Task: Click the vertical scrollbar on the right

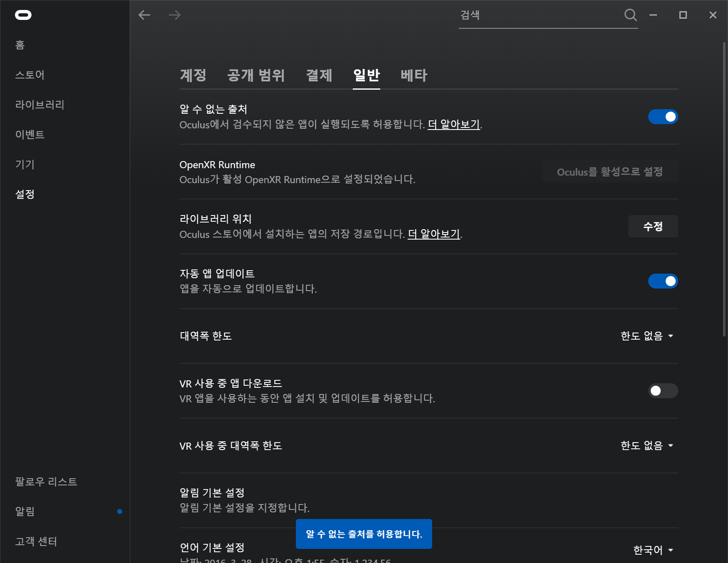Action: (x=724, y=189)
